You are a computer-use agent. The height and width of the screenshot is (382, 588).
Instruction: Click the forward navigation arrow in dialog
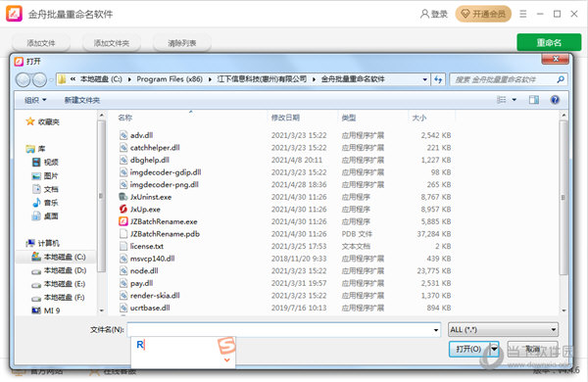[39, 79]
